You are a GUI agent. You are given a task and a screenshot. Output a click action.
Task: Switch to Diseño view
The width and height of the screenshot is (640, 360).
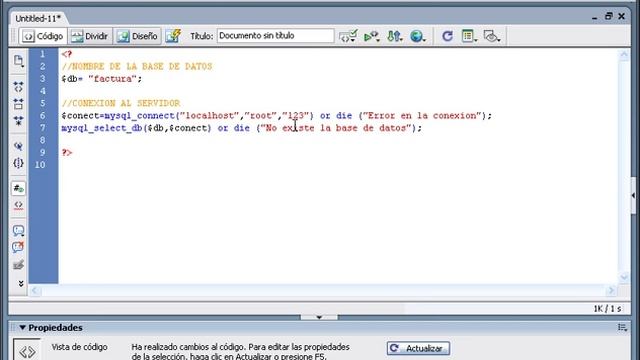[x=138, y=36]
